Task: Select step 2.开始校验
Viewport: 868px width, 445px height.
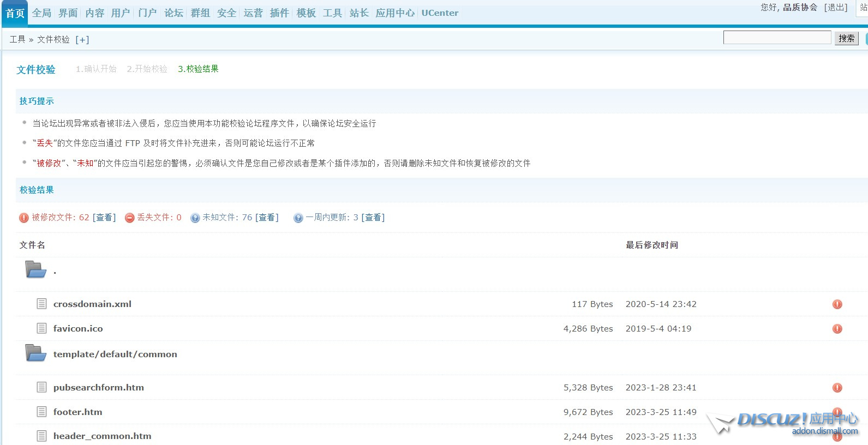Action: click(147, 69)
